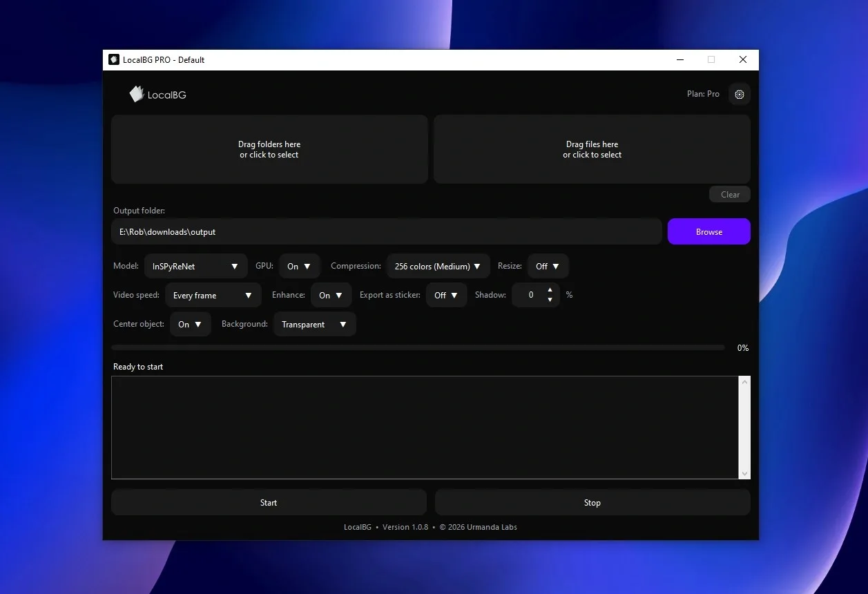Viewport: 868px width, 594px height.
Task: Start background removal processing
Action: click(269, 503)
